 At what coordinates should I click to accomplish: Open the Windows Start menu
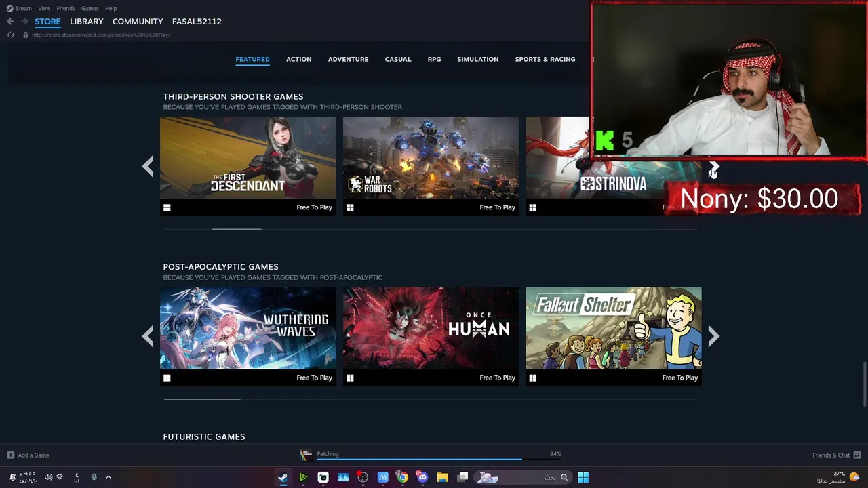point(583,477)
